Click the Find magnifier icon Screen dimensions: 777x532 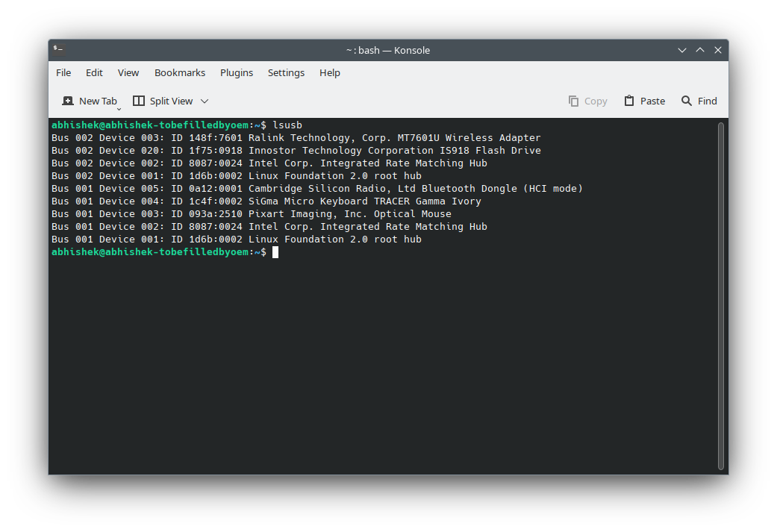(x=687, y=101)
